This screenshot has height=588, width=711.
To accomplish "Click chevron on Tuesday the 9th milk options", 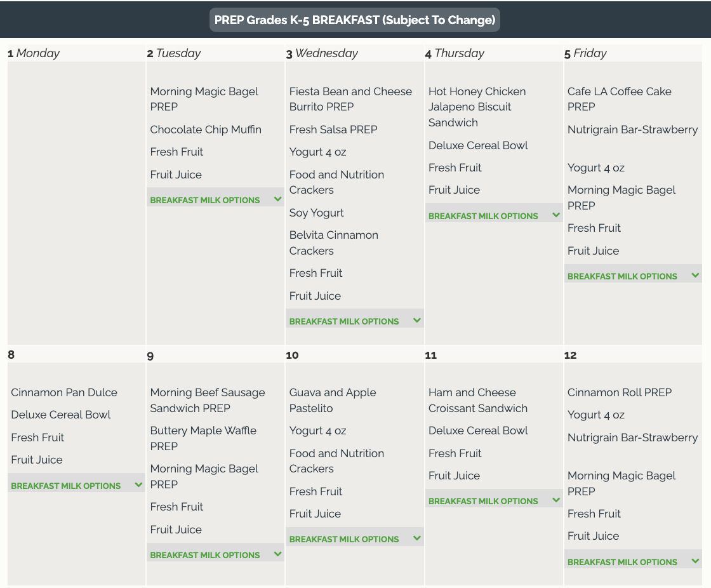I will click(x=278, y=554).
